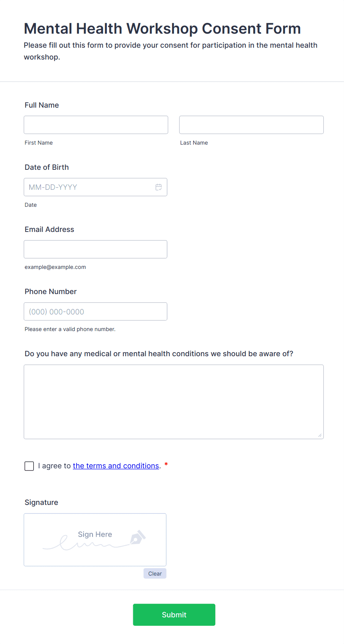The width and height of the screenshot is (344, 644).
Task: Focus the First Name text box
Action: click(x=96, y=125)
